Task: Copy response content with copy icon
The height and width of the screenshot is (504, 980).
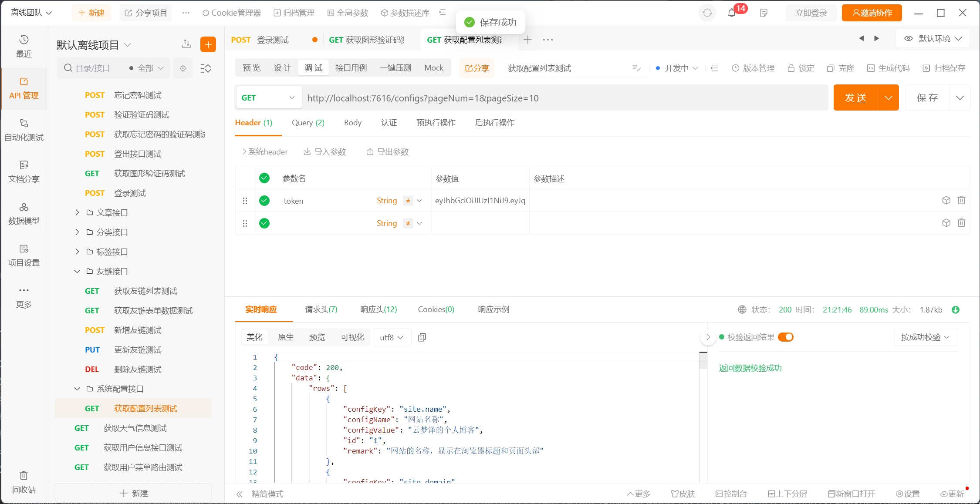Action: [422, 337]
